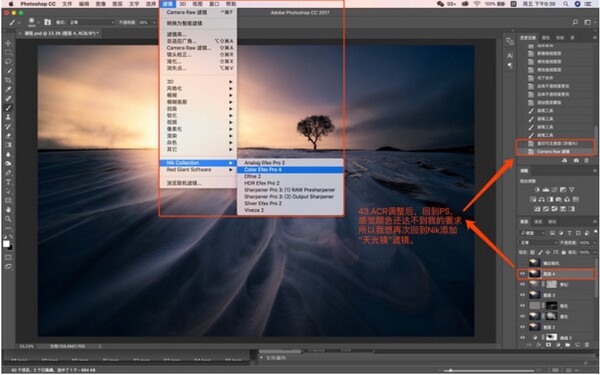Click the Photoshop search icon top right
The width and height of the screenshot is (600, 375).
coord(575,23)
